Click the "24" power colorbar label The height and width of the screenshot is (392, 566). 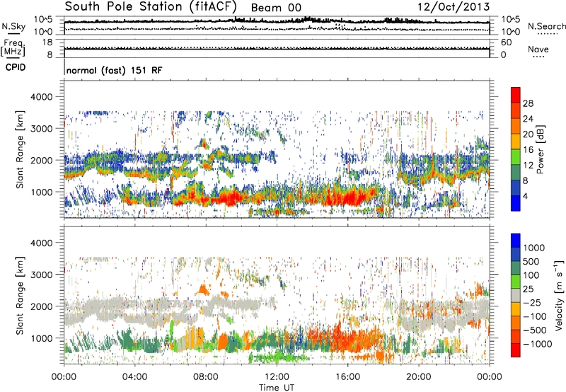(x=528, y=119)
